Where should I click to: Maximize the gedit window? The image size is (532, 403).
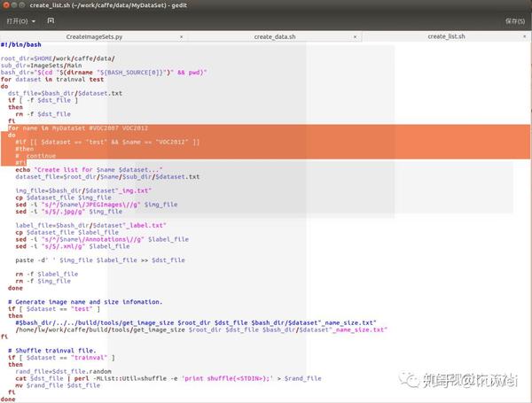[x=21, y=5]
